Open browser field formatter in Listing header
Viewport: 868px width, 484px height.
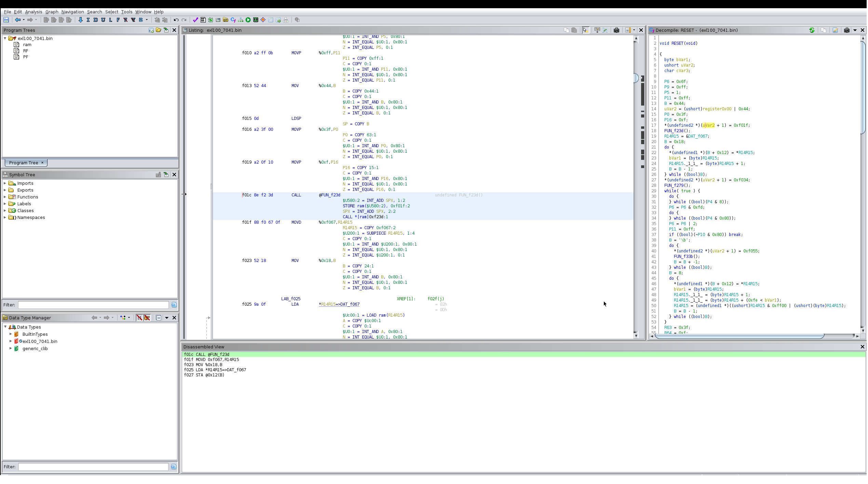597,30
